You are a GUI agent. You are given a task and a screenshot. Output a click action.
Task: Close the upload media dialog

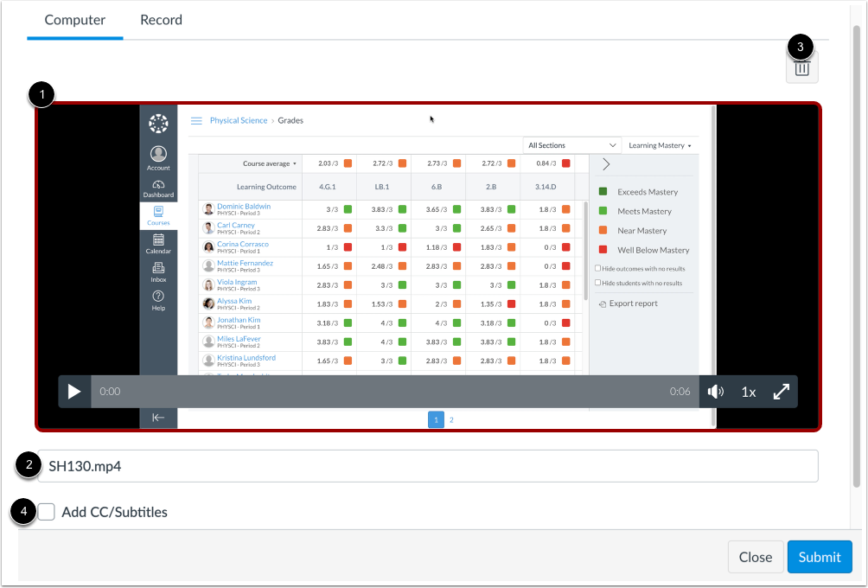point(755,557)
